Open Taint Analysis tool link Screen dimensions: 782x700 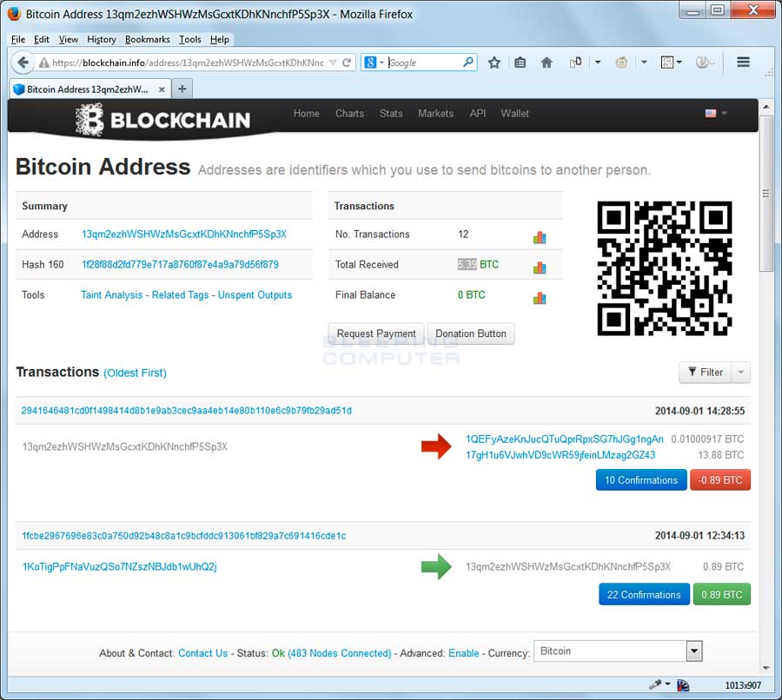112,294
